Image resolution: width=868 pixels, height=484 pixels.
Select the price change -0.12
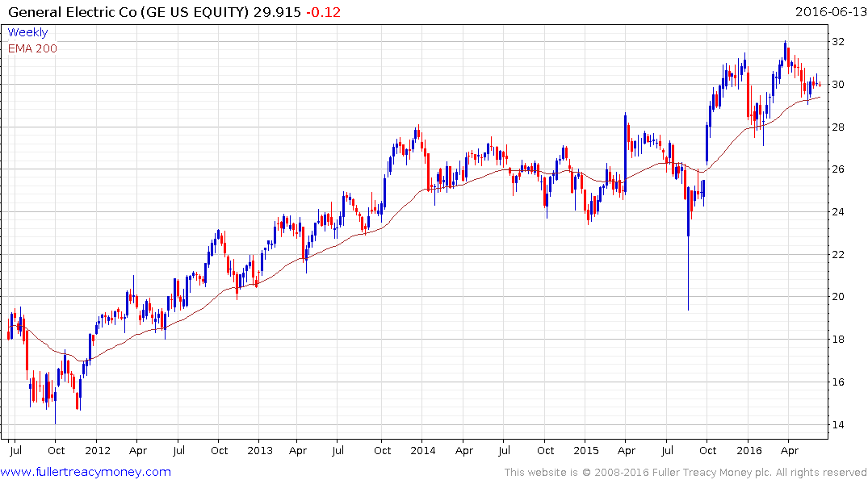coord(323,11)
